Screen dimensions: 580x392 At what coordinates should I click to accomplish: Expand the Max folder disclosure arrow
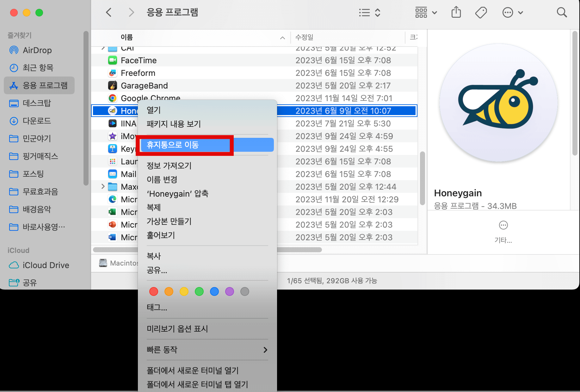click(x=103, y=187)
